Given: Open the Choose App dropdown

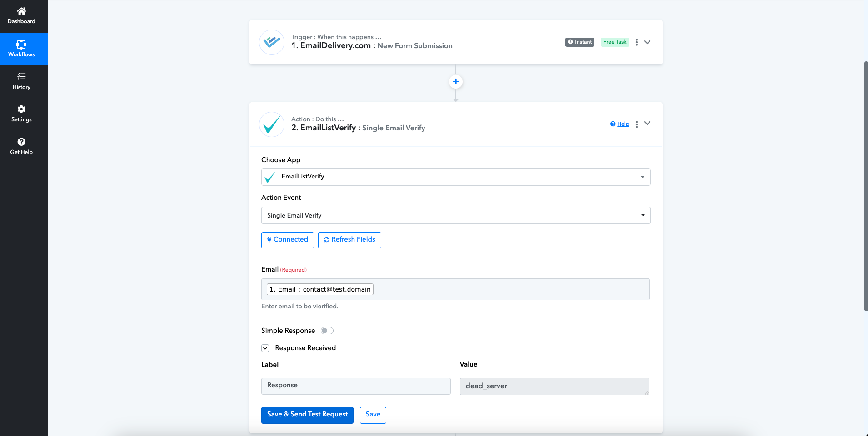Looking at the screenshot, I should 456,177.
